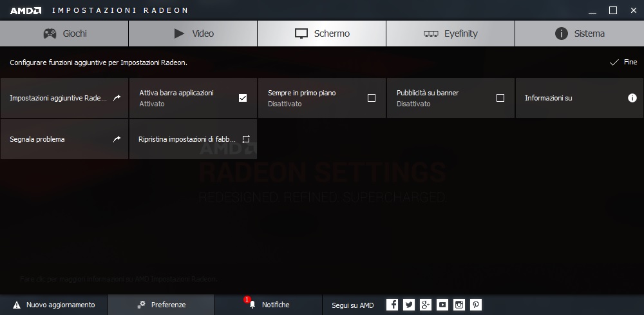Click the info icon on Sistema tab
Screen dimensions: 644x315
[x=562, y=33]
